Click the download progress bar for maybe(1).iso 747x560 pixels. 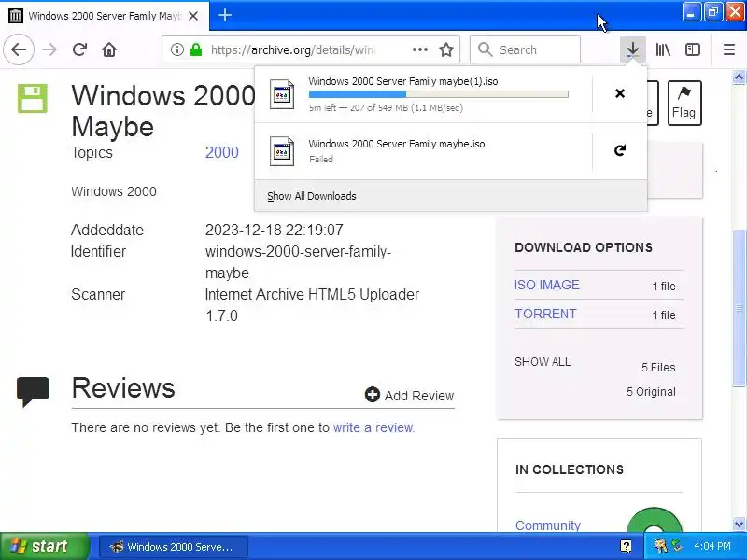(438, 94)
